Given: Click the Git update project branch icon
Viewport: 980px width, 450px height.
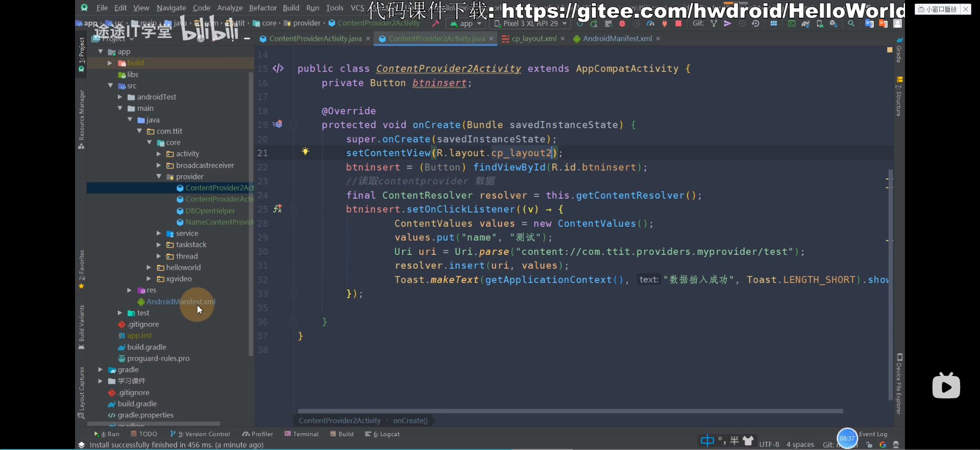Looking at the screenshot, I should point(714,23).
